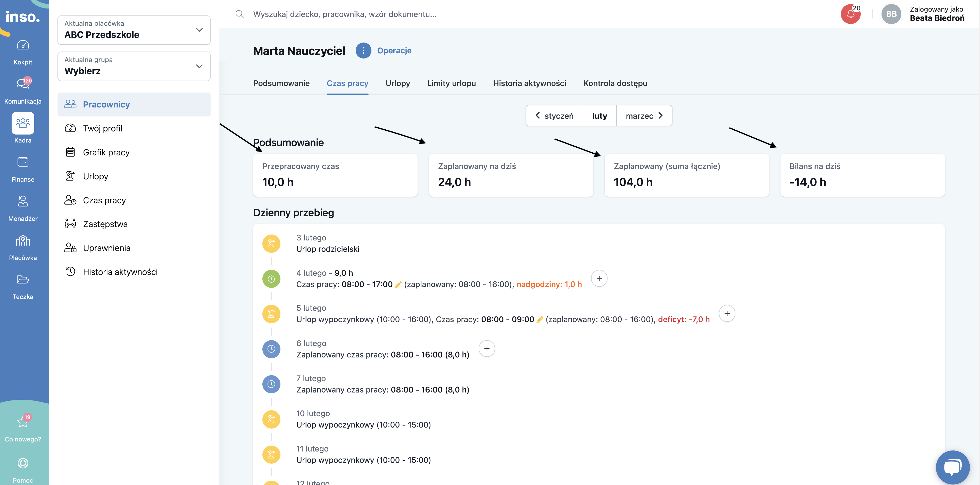Click the Urlop rodzicielski entry text

(x=328, y=249)
